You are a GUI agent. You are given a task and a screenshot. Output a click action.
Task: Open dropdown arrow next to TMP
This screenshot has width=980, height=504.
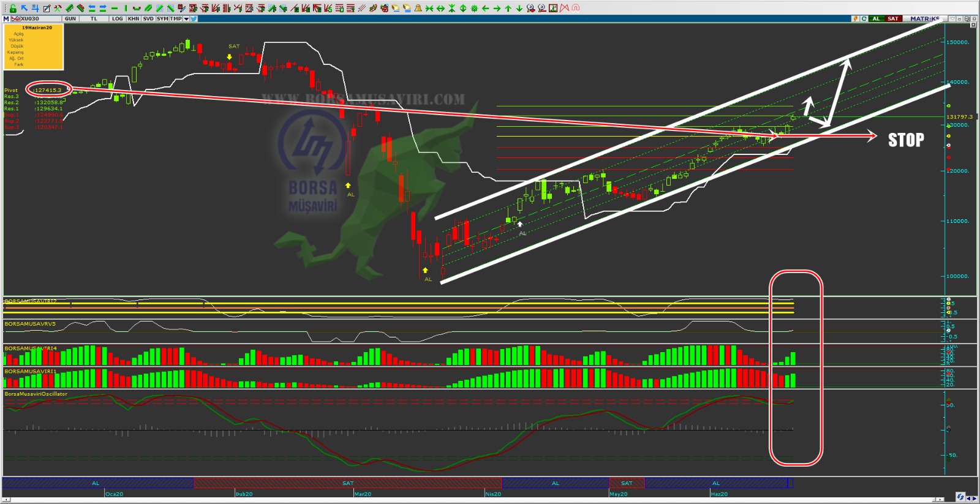point(186,18)
